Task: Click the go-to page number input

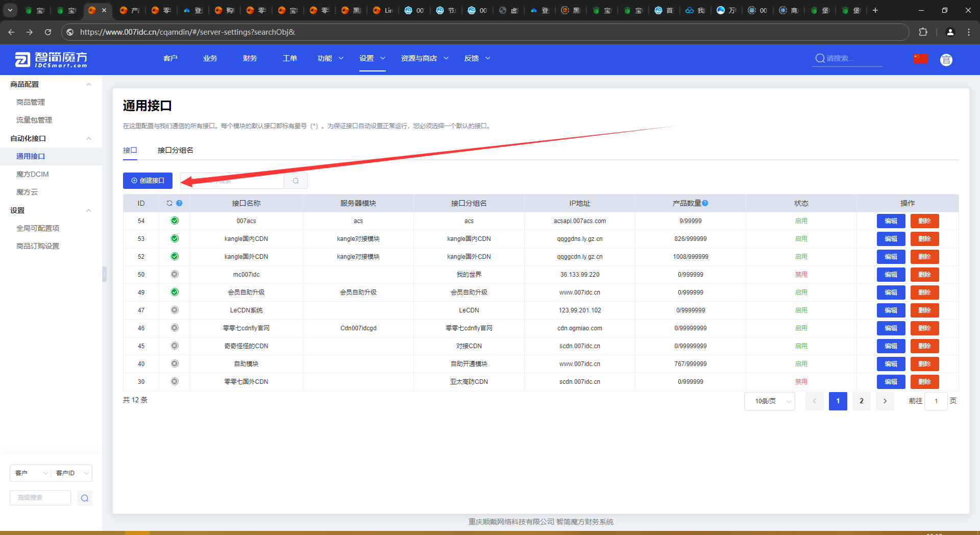Action: pos(936,401)
